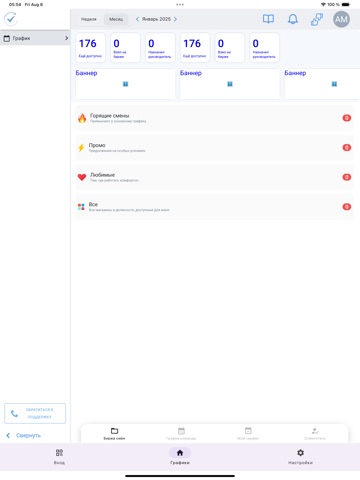The width and height of the screenshot is (360, 480).
Task: Open notifications bell
Action: coord(293,19)
